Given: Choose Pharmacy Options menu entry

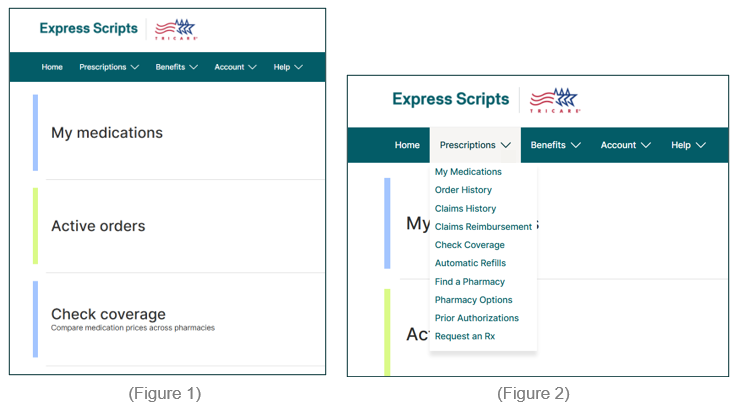Looking at the screenshot, I should click(x=473, y=300).
